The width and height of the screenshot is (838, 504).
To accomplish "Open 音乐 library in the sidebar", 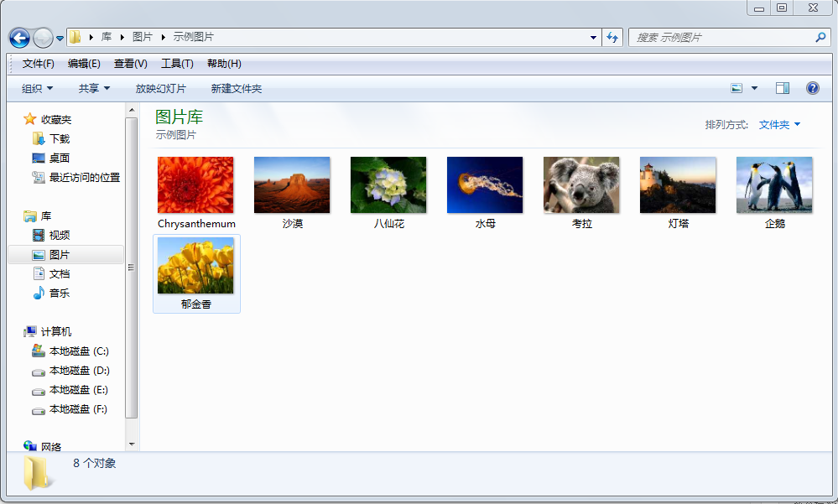I will (60, 293).
